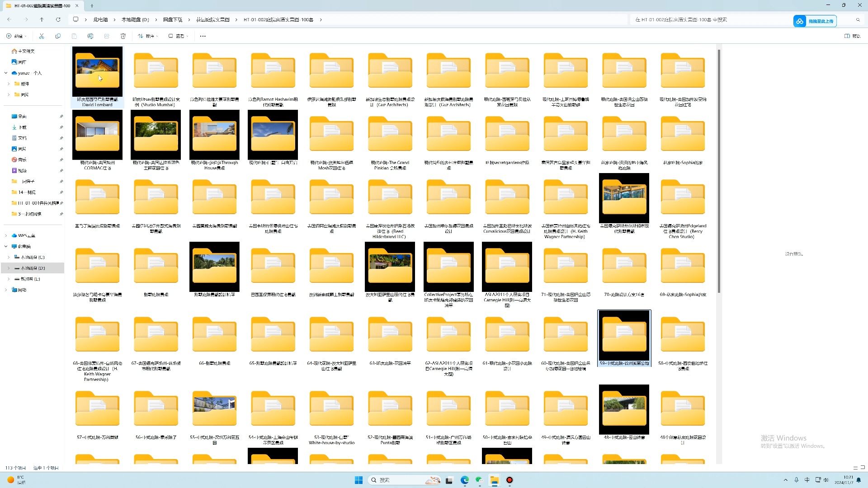Expand the local disk (C:) tree node
The height and width of the screenshot is (488, 868).
point(9,257)
